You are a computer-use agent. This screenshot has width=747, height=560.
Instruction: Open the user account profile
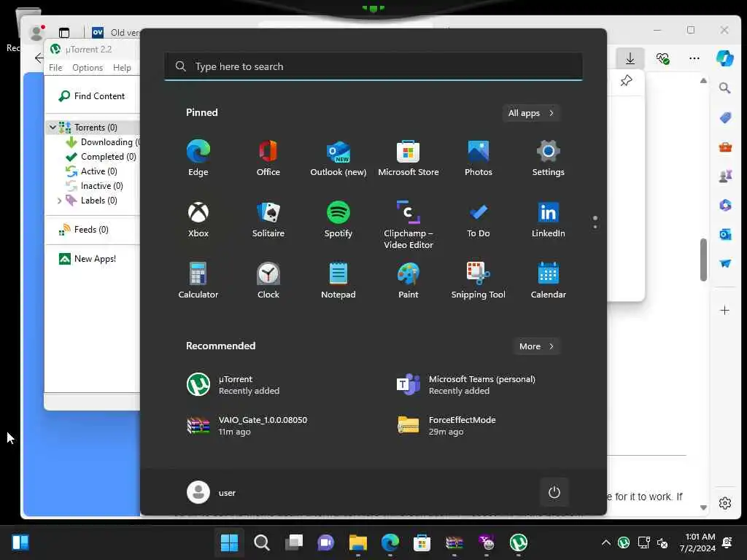coord(211,492)
